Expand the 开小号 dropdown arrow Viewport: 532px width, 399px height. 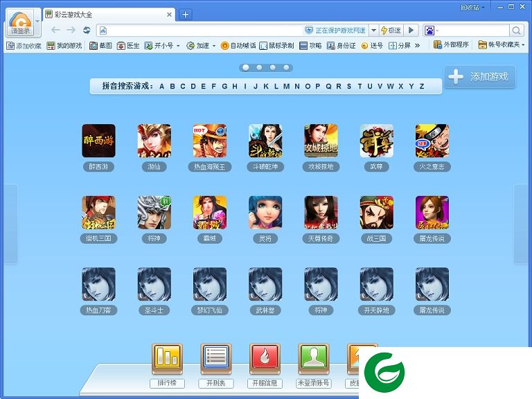pyautogui.click(x=178, y=46)
